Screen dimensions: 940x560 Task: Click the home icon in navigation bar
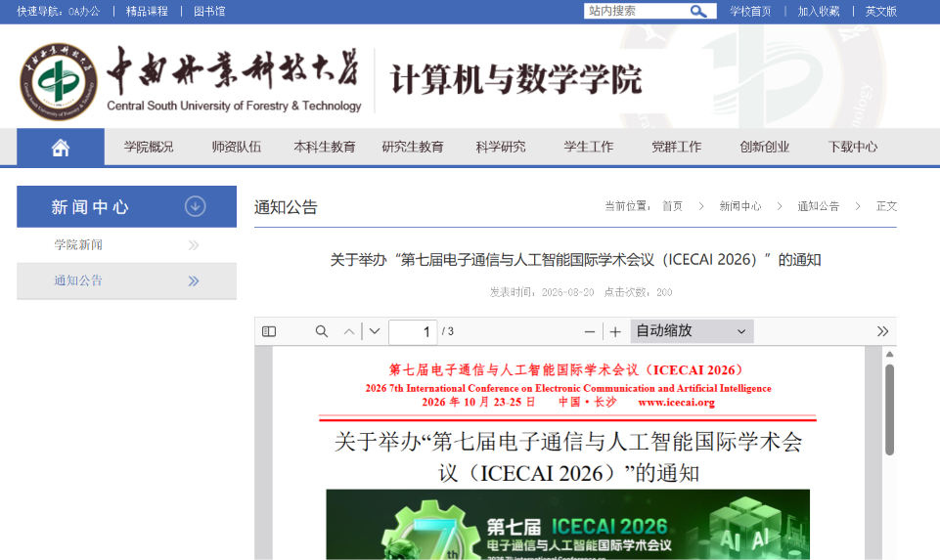click(61, 147)
